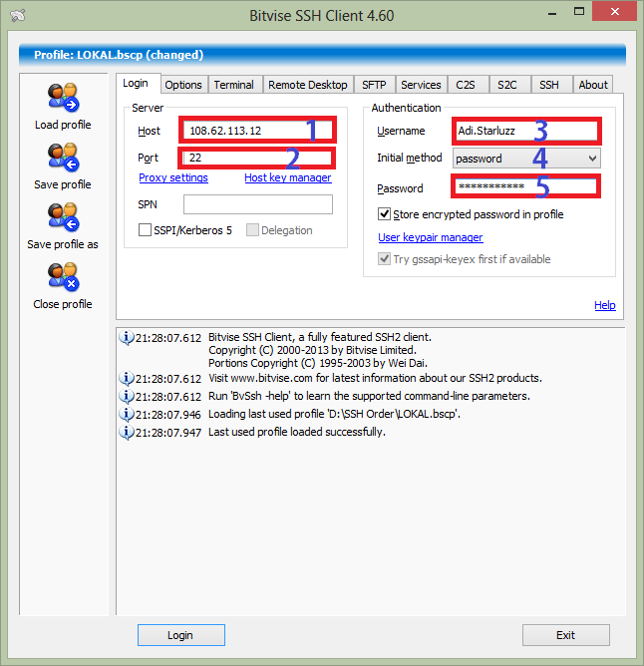Click the Close profile icon
644x666 pixels.
click(63, 277)
